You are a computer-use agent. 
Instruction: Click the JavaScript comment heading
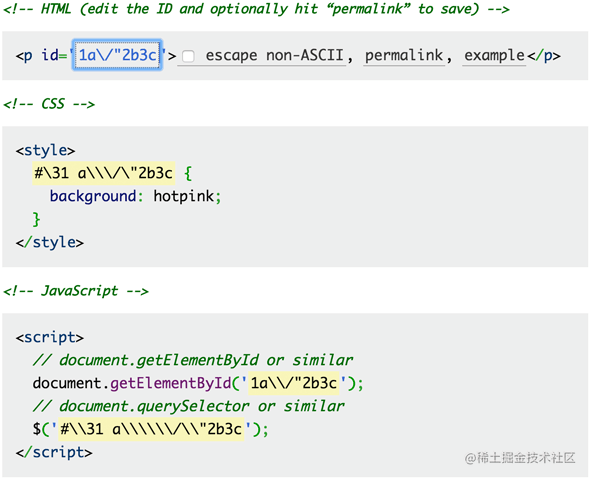[x=76, y=291]
